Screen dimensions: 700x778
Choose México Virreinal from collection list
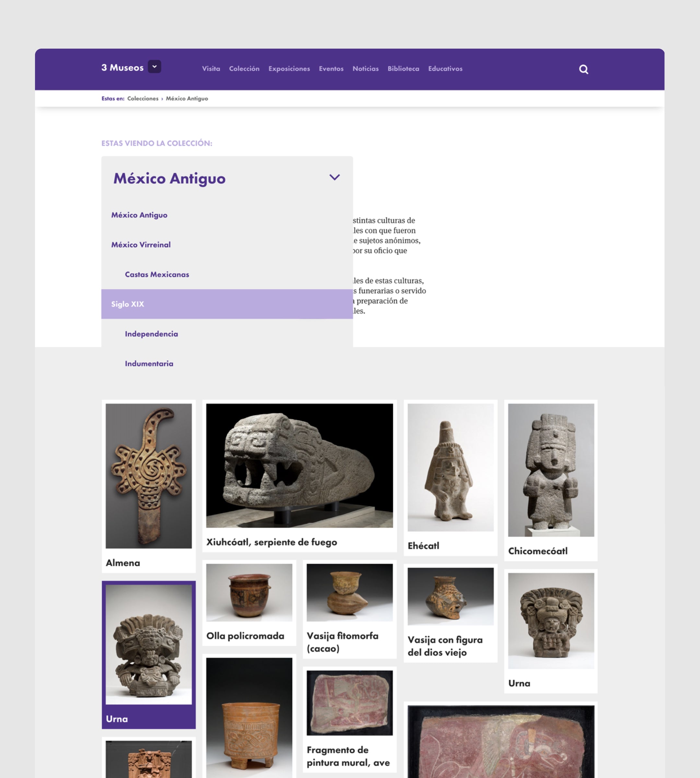(141, 245)
